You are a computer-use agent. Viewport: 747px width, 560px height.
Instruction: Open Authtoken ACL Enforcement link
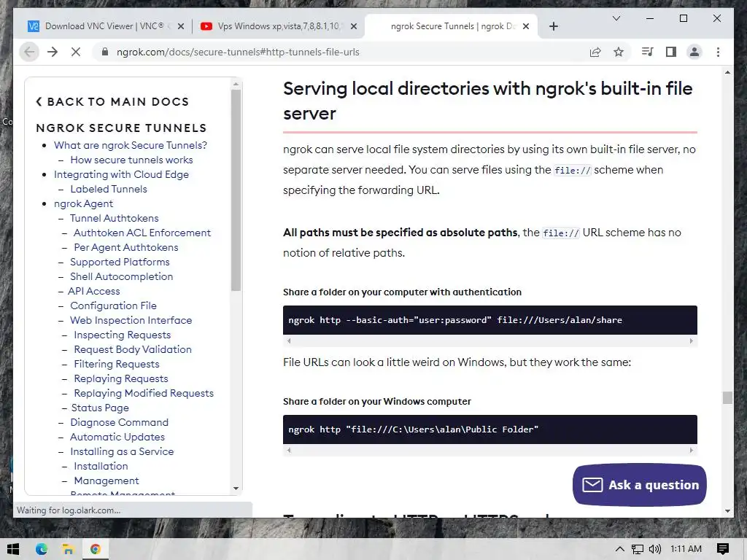pyautogui.click(x=142, y=233)
